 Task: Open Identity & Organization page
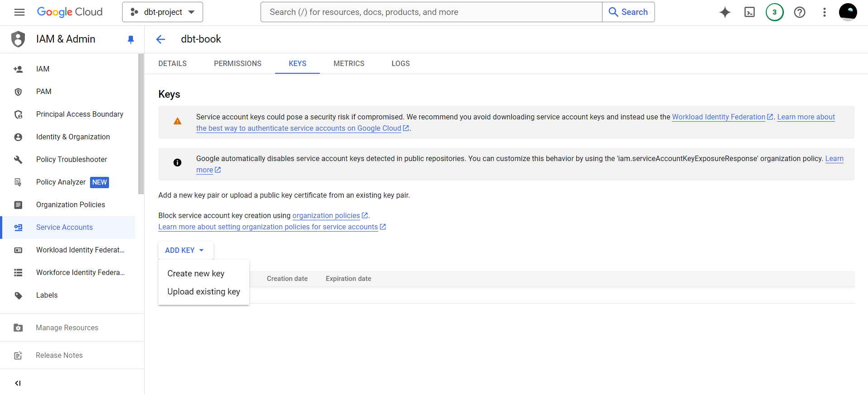(x=68, y=137)
